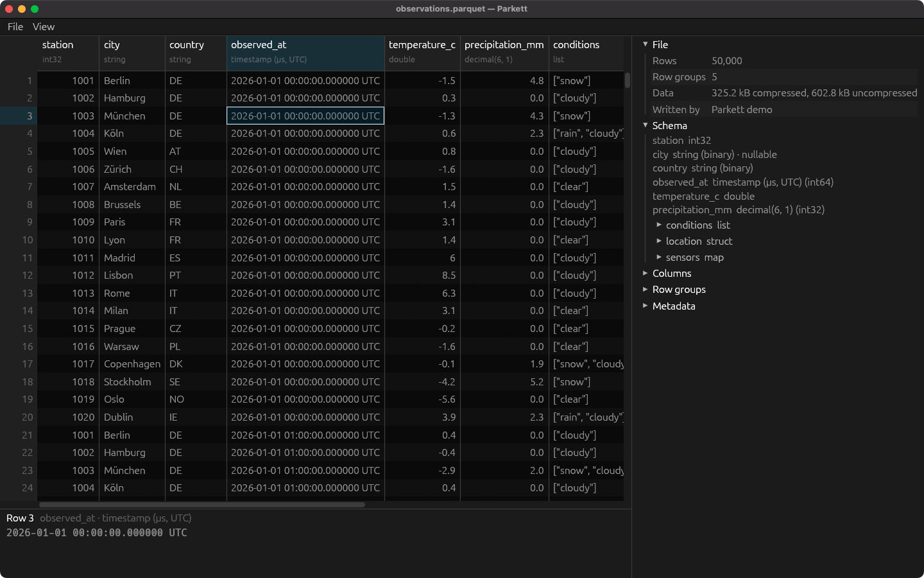Select the Lisbon conditions cell
This screenshot has height=578, width=924.
tap(586, 276)
